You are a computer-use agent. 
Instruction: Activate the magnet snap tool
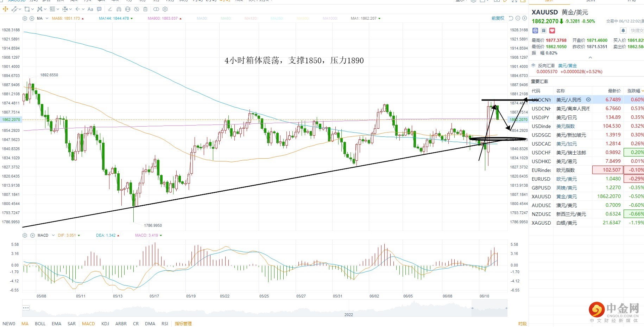pos(119,9)
